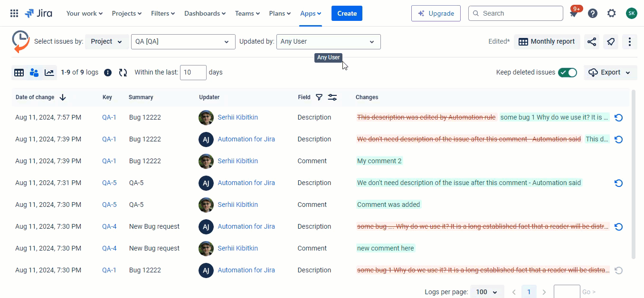Open the Any User dropdown

[x=328, y=42]
